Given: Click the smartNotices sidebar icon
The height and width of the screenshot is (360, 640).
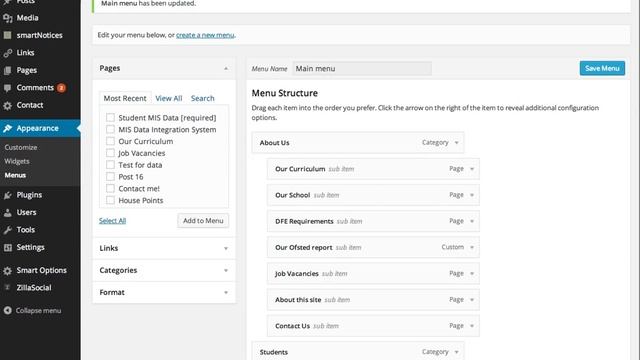Looking at the screenshot, I should click(7, 36).
